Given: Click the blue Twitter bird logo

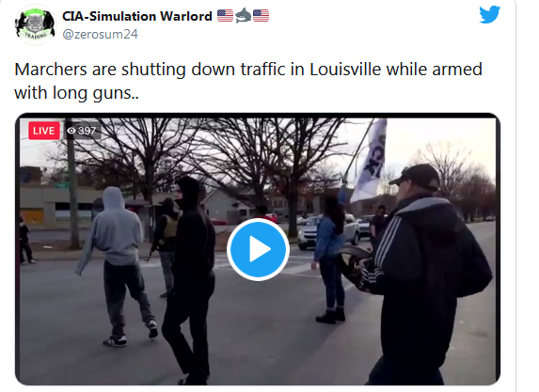Looking at the screenshot, I should pos(490,14).
